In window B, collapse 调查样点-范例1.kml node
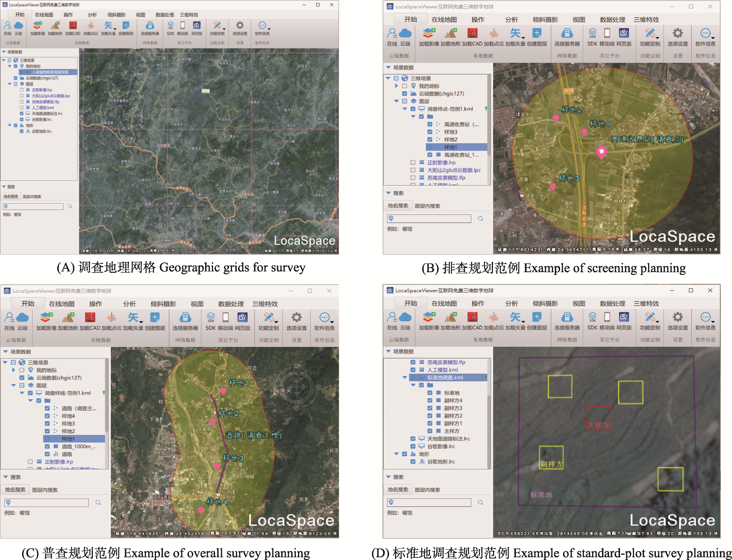This screenshot has width=732, height=560. [404, 109]
